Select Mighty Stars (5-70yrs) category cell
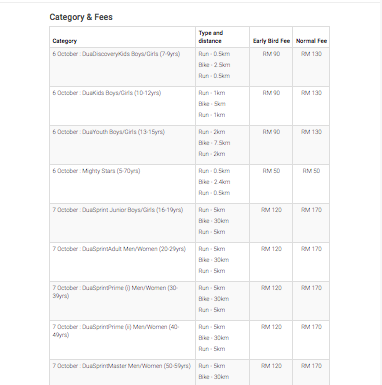382x385 pixels. pyautogui.click(x=122, y=184)
